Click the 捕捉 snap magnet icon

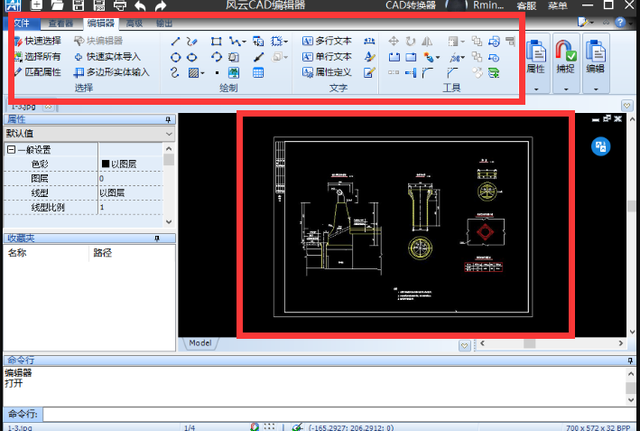pyautogui.click(x=565, y=54)
